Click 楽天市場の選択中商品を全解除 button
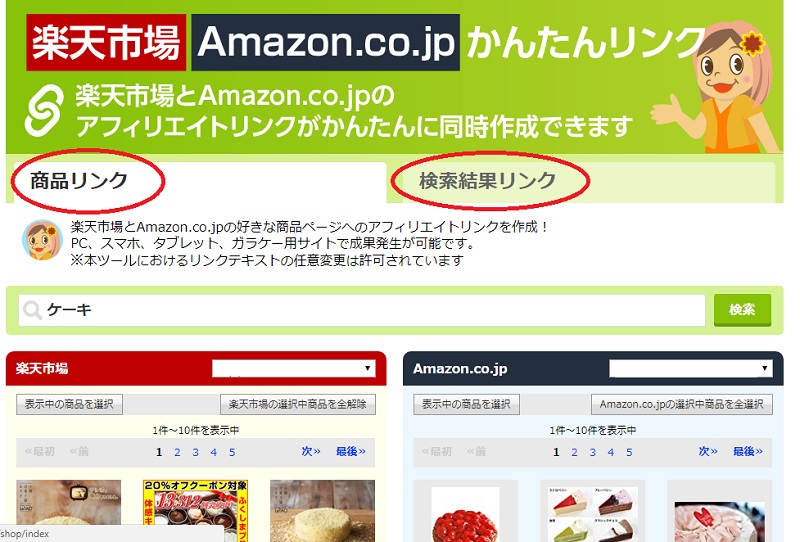This screenshot has height=542, width=800. point(298,404)
